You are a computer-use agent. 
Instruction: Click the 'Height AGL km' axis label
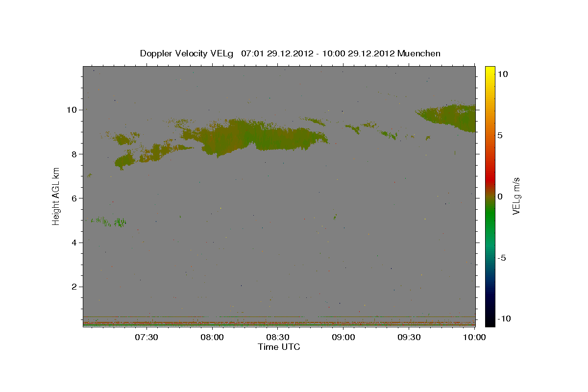click(56, 196)
